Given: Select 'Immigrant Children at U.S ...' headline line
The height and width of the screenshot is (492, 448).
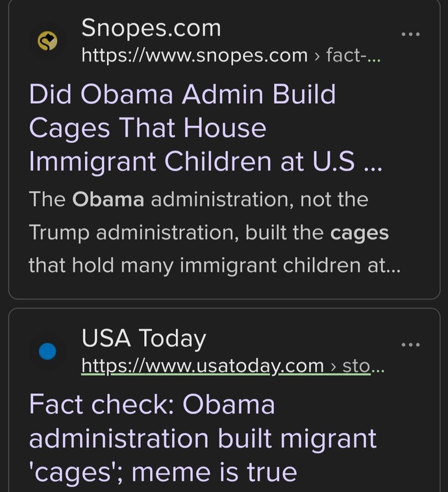Looking at the screenshot, I should click(206, 162).
